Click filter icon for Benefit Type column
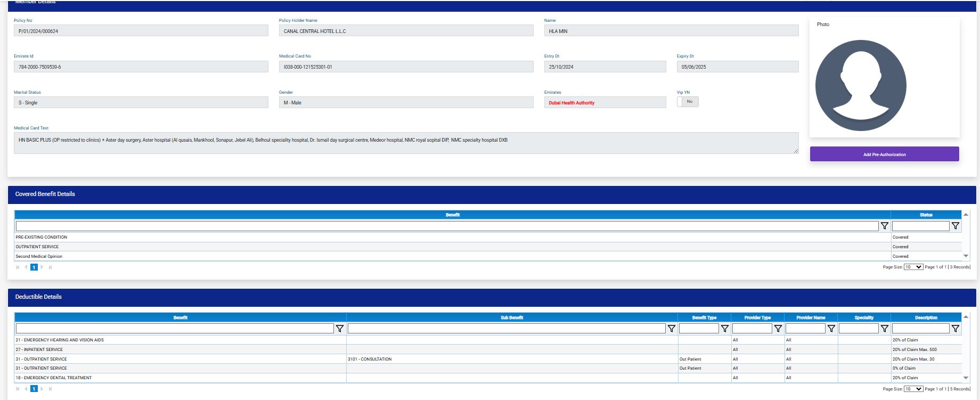The width and height of the screenshot is (980, 400). [724, 329]
